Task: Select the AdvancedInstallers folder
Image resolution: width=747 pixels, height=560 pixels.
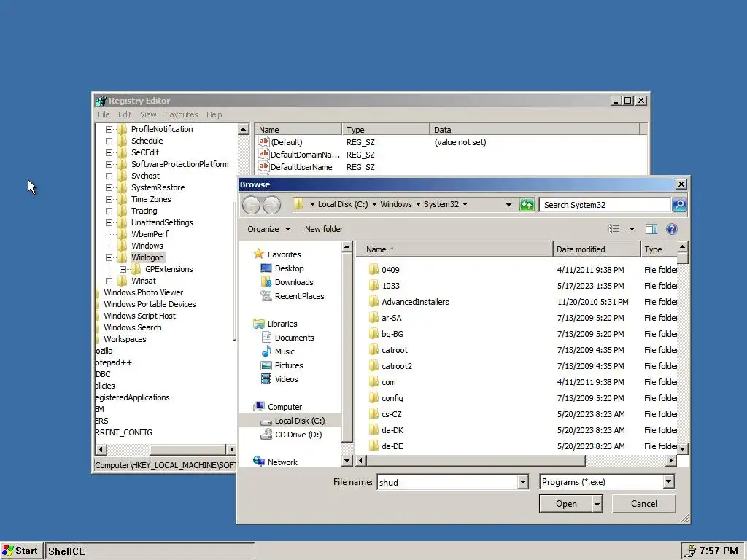Action: (x=415, y=302)
